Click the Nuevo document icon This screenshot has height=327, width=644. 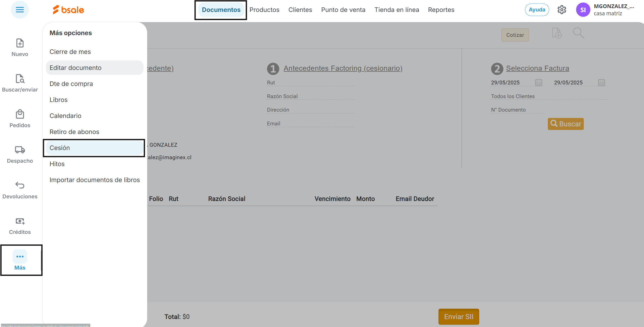20,43
